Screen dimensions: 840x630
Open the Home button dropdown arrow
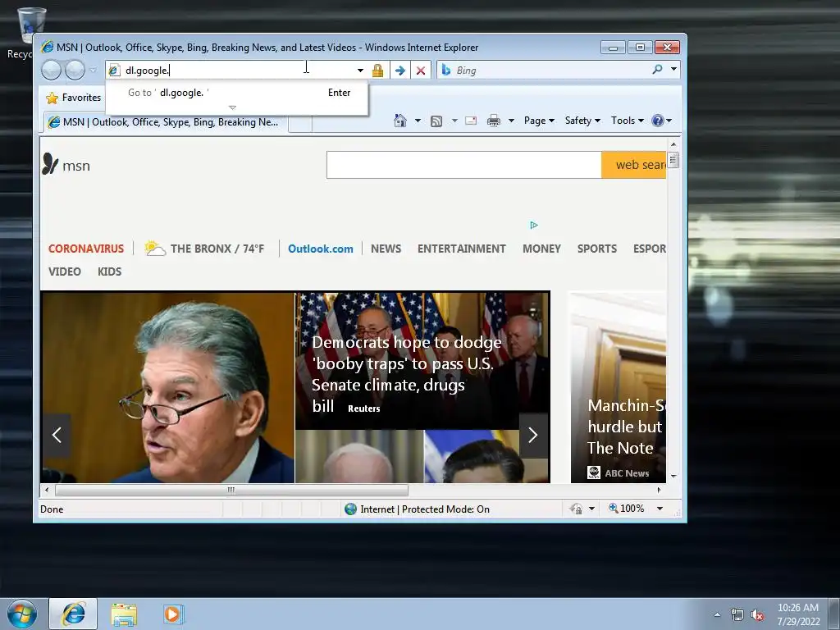(x=418, y=121)
